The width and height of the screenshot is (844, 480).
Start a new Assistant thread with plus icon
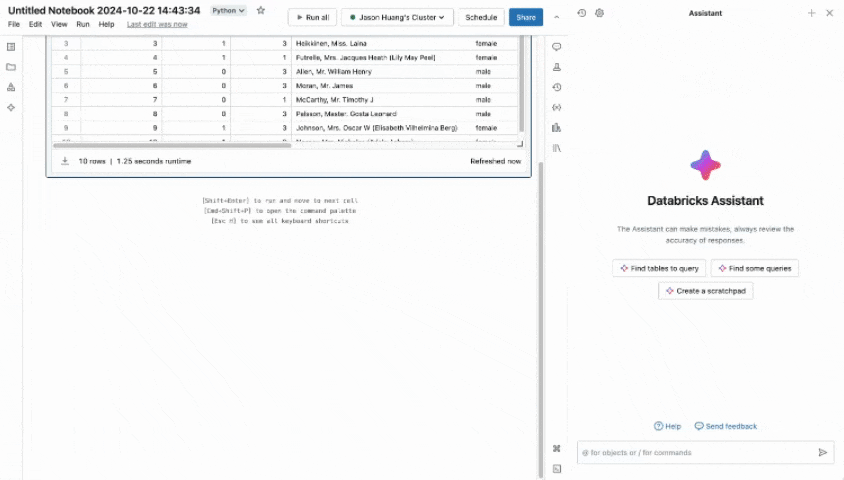click(811, 13)
